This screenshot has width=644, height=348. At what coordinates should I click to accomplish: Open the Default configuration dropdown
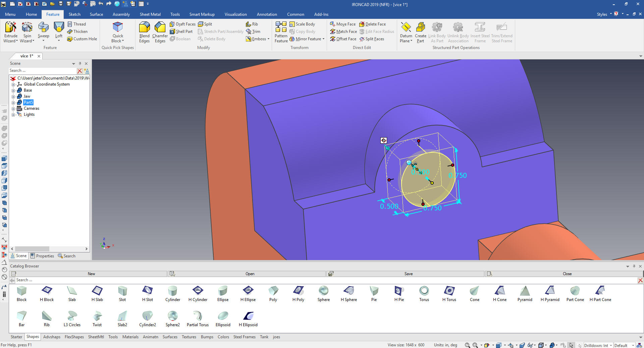633,345
